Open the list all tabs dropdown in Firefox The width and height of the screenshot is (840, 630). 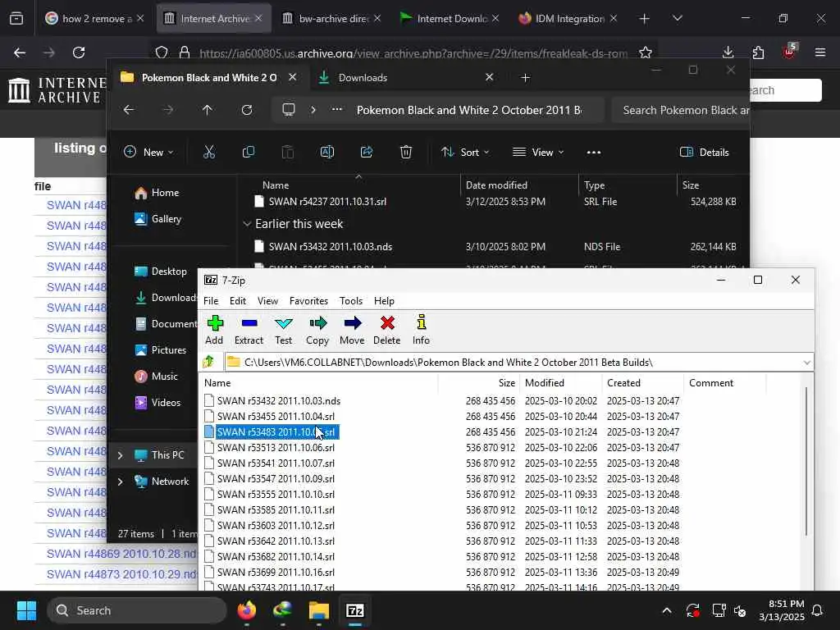click(x=677, y=18)
